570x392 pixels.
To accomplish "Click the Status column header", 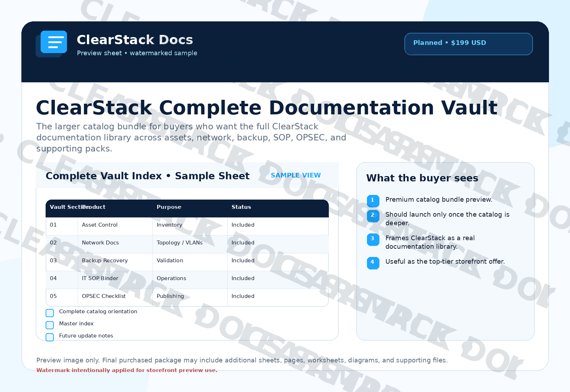I will tap(241, 207).
